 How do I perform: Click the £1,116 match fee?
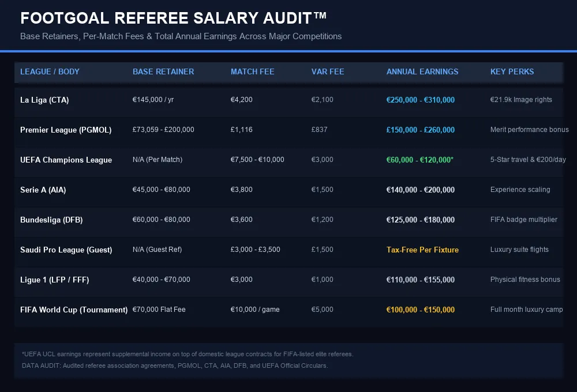point(241,130)
